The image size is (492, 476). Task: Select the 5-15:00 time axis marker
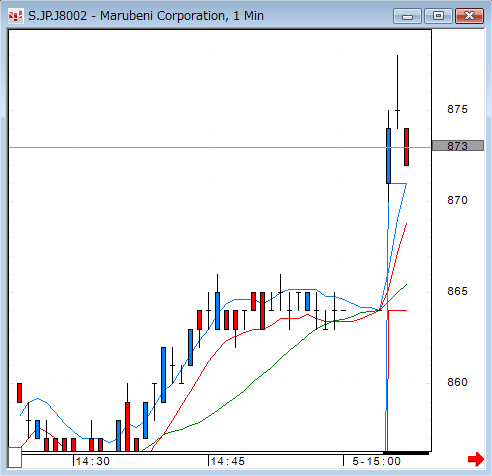[376, 461]
